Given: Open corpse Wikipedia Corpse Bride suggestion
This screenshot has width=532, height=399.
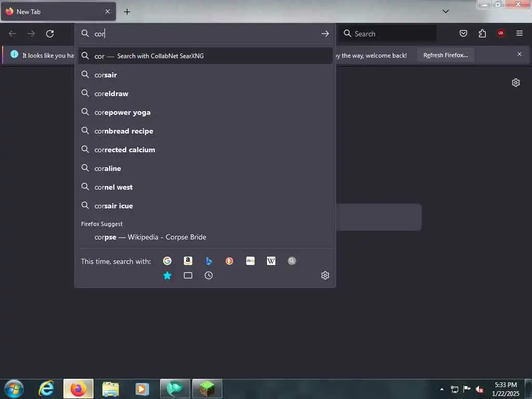Looking at the screenshot, I should 205,237.
